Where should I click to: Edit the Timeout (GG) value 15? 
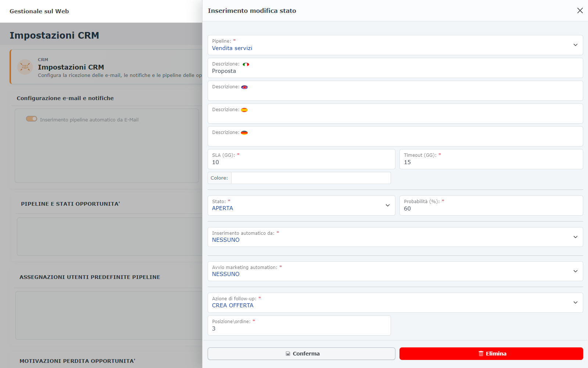pos(491,159)
